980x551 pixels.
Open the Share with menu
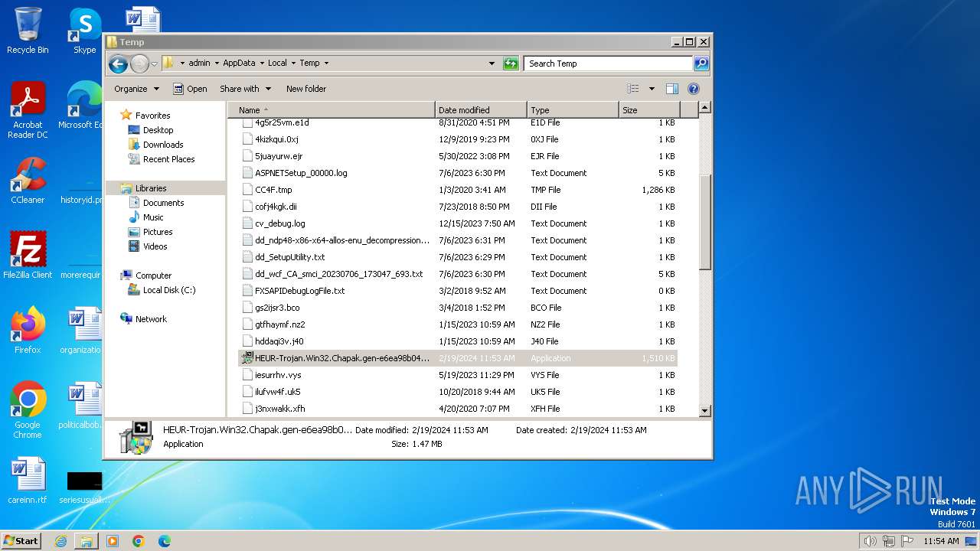pos(244,89)
